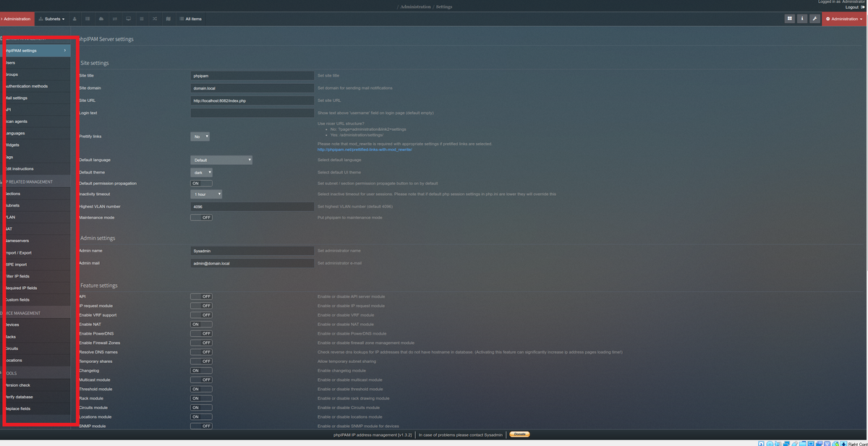Open the list icon before the cloud icon
868x446 pixels.
point(88,19)
